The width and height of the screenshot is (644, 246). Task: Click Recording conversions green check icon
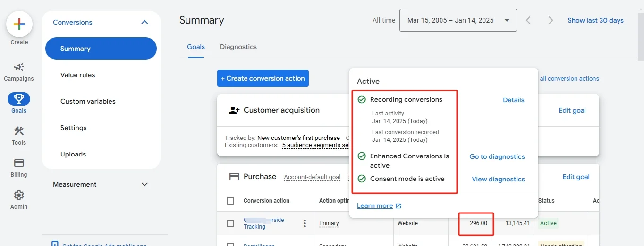click(x=362, y=99)
